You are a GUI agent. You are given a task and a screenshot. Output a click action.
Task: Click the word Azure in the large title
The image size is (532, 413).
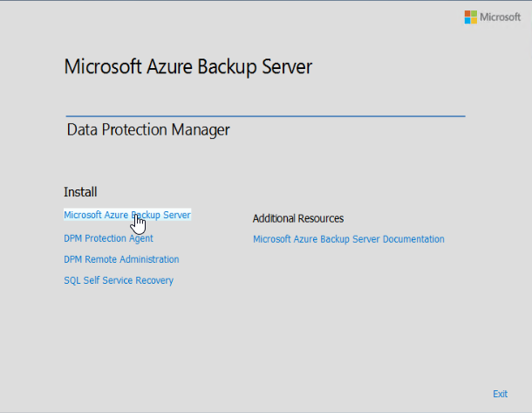[x=169, y=67]
